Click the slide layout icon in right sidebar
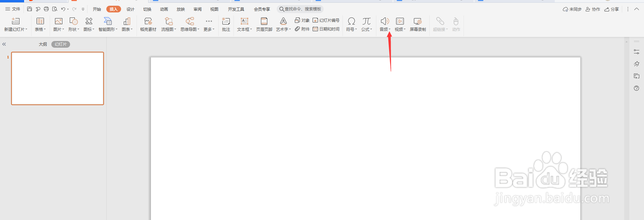644x220 pixels. coord(636,76)
